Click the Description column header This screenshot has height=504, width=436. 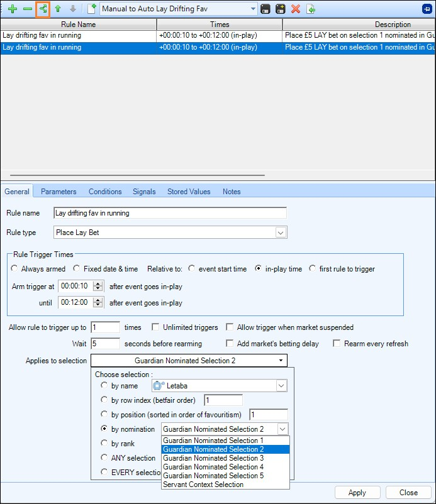(359, 25)
